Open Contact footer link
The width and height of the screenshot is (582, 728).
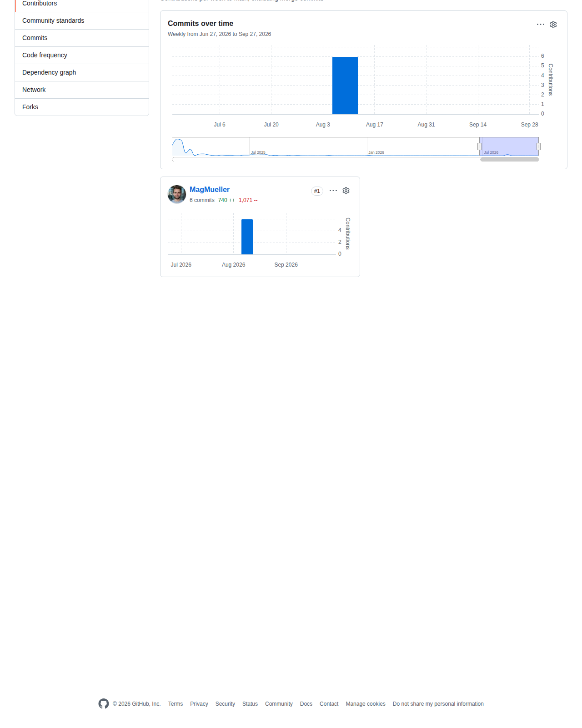coord(329,704)
